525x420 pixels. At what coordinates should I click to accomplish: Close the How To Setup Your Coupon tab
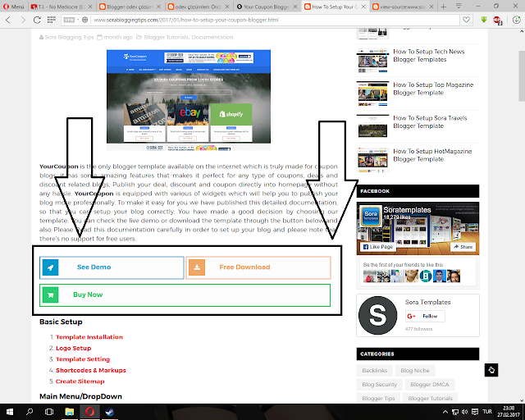click(x=363, y=7)
